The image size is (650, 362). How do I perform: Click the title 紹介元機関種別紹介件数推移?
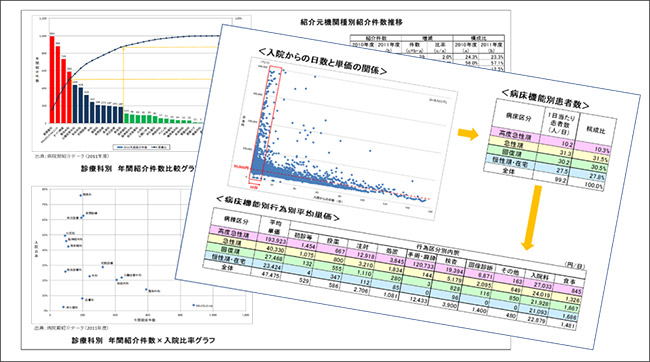351,22
